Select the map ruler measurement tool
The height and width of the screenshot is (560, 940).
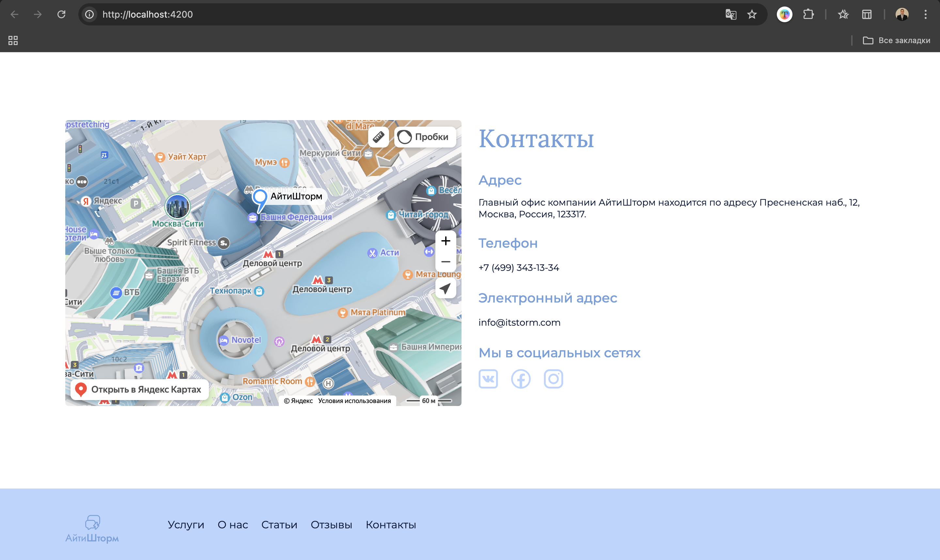(379, 137)
